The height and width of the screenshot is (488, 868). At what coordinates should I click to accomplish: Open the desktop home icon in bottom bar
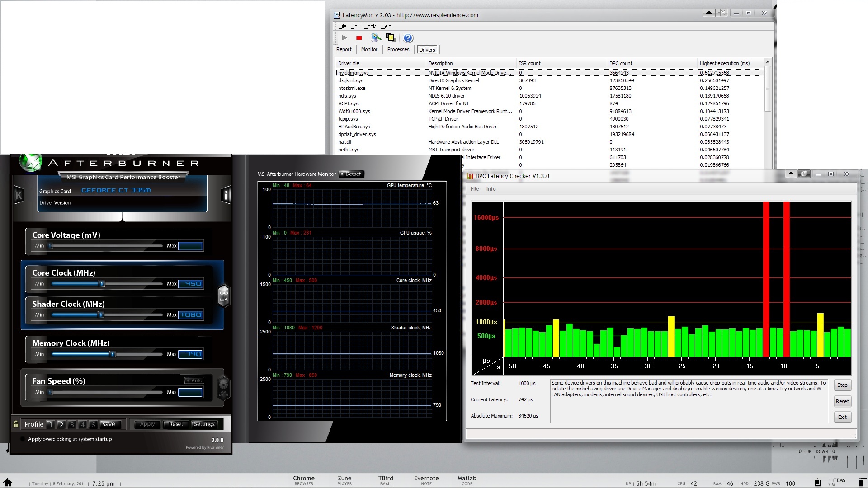[8, 482]
